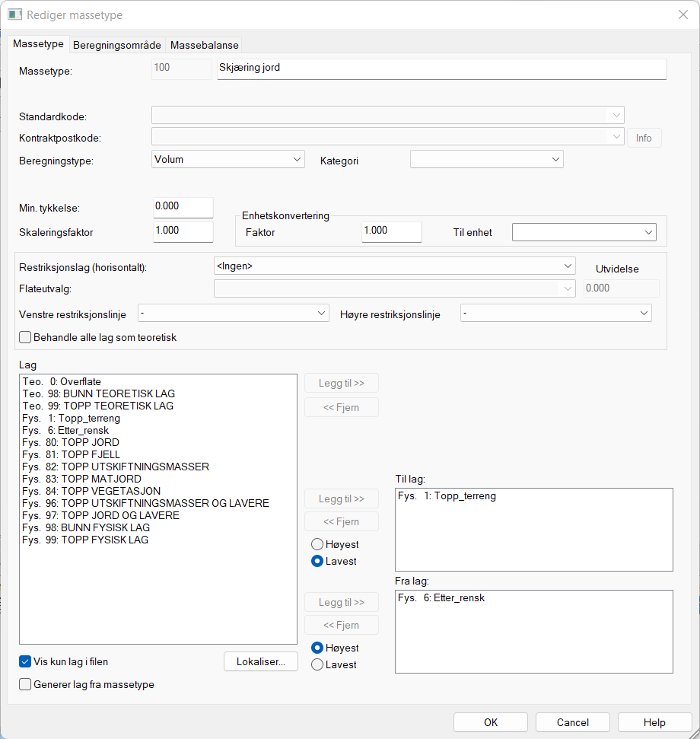
Task: Click the Lokaliser button
Action: [260, 661]
